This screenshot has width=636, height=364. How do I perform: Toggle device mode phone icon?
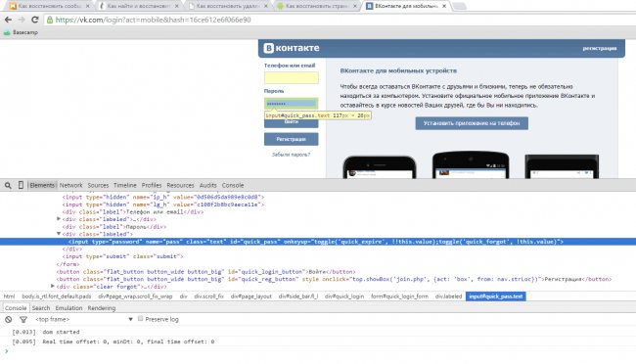click(x=21, y=185)
